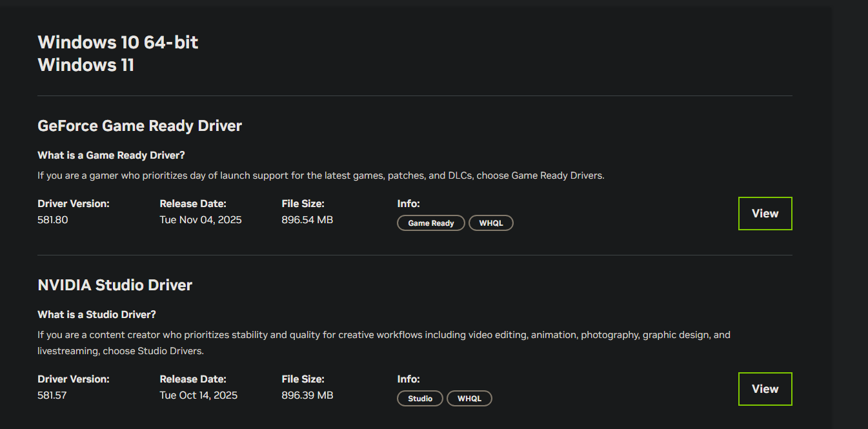Click the Windows 11 heading
This screenshot has height=429, width=868.
point(86,65)
